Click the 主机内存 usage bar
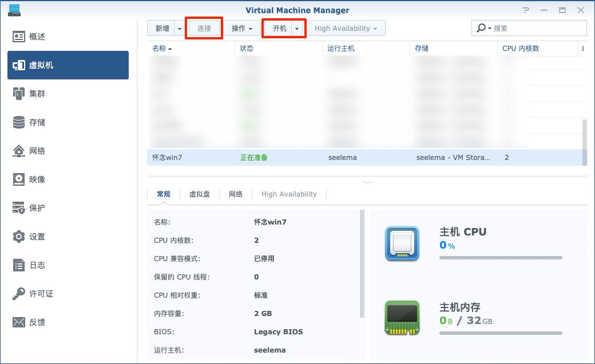595x364 pixels. point(501,333)
